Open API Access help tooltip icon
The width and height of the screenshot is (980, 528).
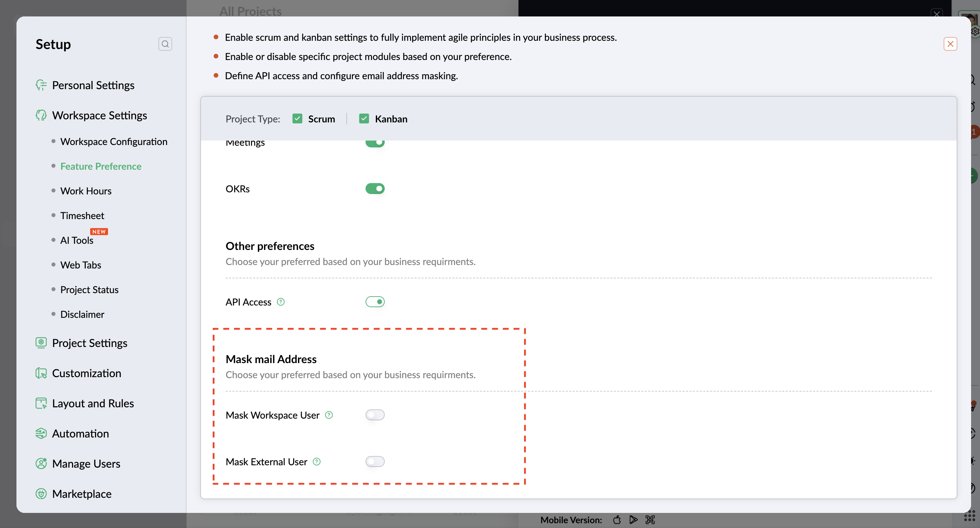[281, 302]
